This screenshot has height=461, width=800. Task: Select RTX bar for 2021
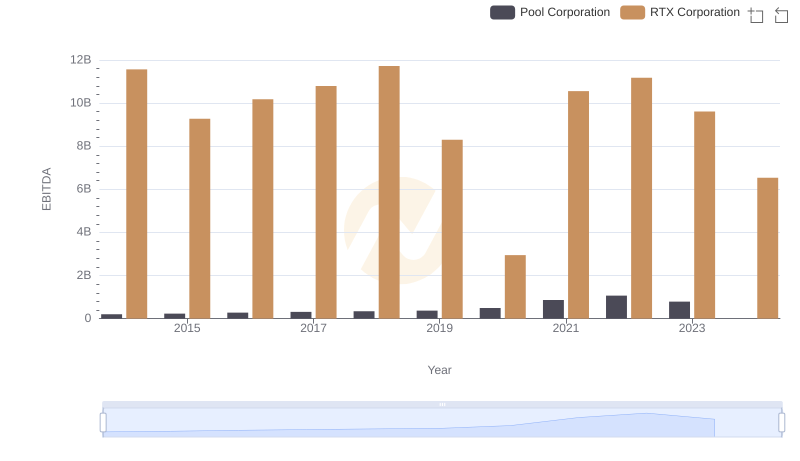point(579,204)
